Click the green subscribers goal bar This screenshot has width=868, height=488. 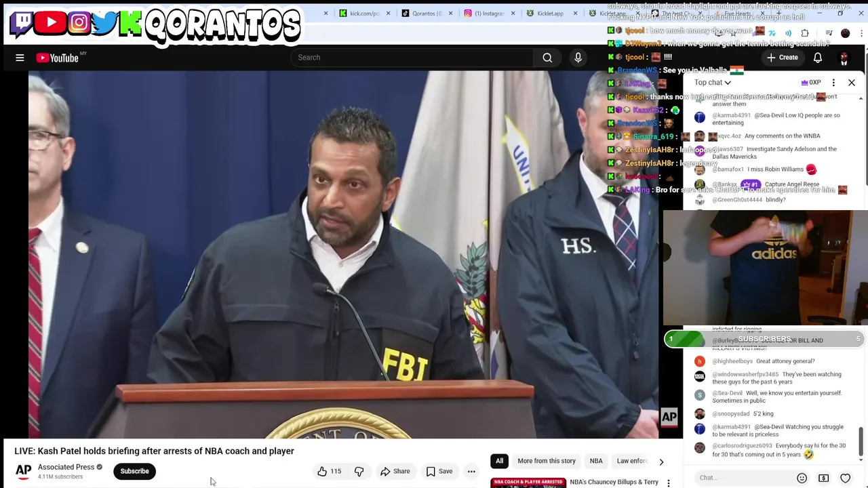click(x=765, y=339)
